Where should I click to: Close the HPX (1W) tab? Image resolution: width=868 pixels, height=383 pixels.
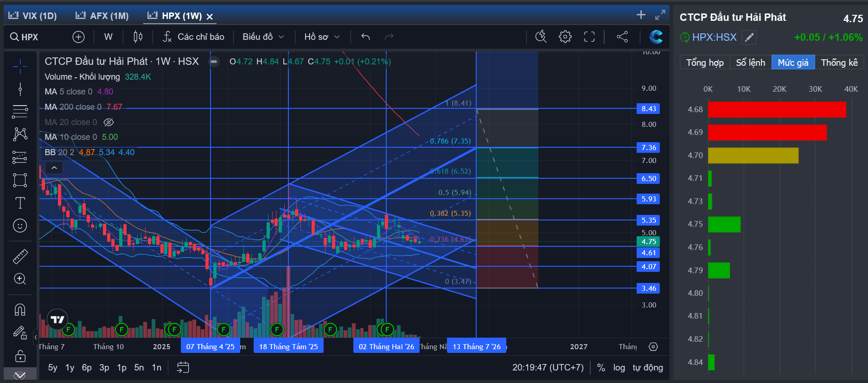pos(210,17)
